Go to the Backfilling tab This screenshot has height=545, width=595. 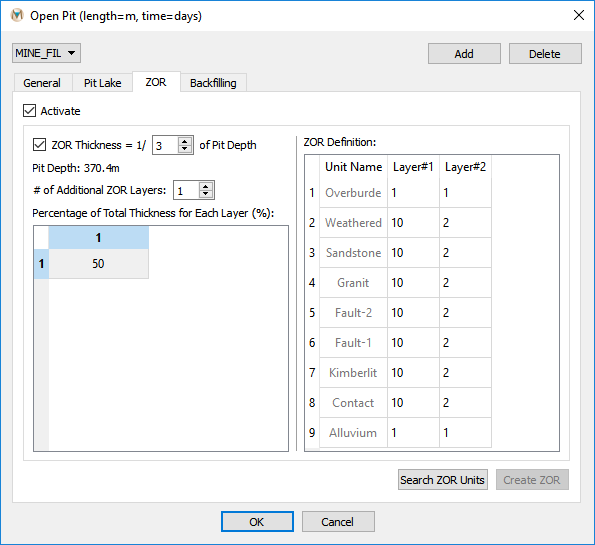213,83
